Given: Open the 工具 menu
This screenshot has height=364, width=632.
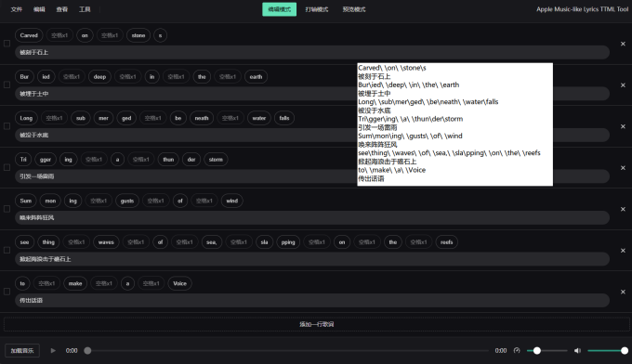Looking at the screenshot, I should pyautogui.click(x=85, y=9).
